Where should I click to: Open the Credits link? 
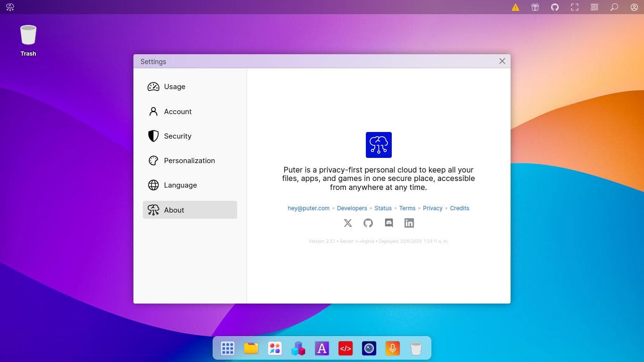[x=460, y=208]
